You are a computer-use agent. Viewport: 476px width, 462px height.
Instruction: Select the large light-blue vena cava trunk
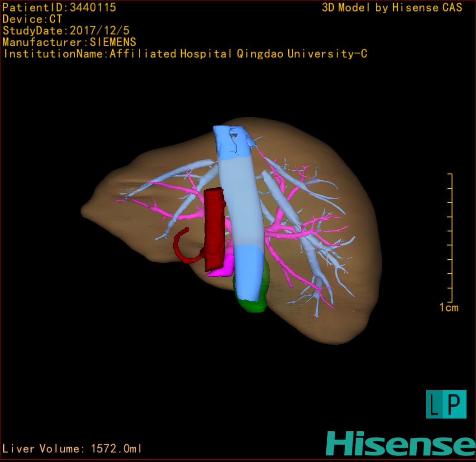pos(239,204)
